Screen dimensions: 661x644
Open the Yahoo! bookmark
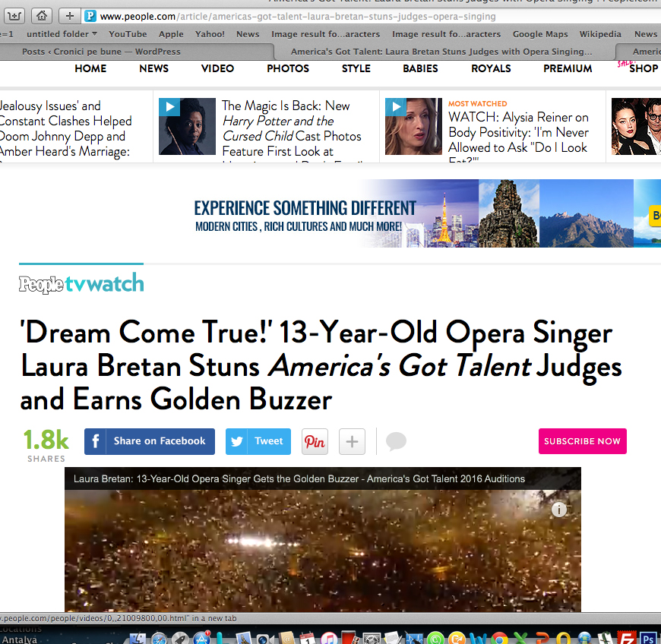tap(210, 34)
